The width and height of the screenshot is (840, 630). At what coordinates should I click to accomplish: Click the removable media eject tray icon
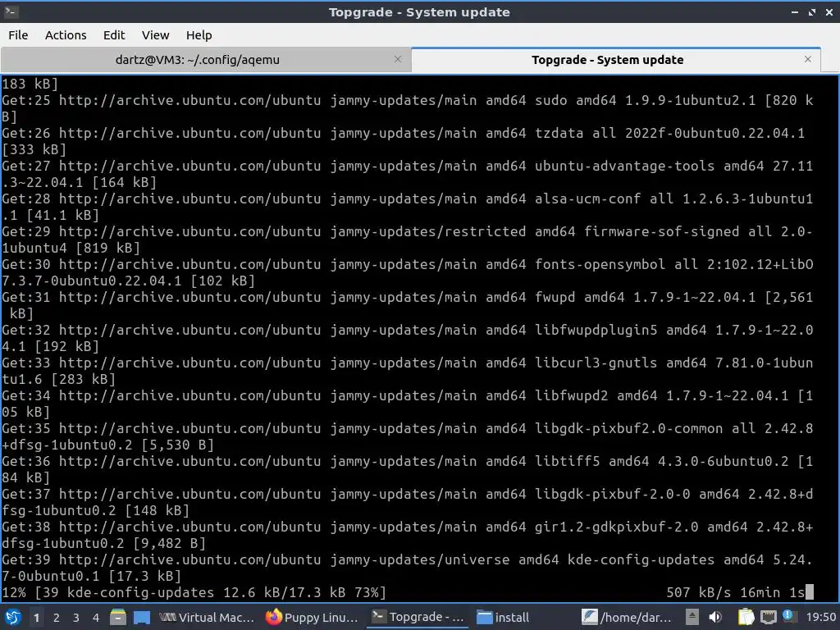tap(692, 617)
